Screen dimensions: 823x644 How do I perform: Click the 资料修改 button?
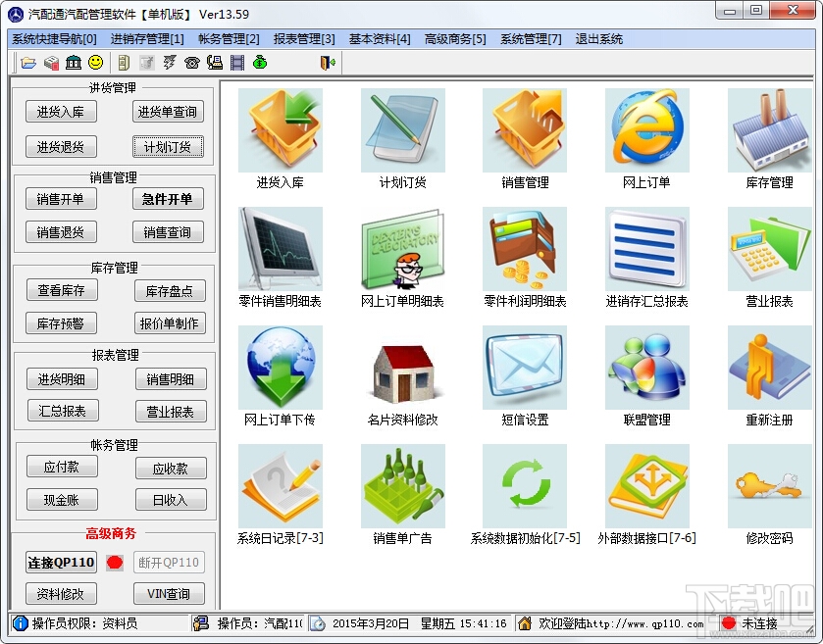click(x=61, y=594)
